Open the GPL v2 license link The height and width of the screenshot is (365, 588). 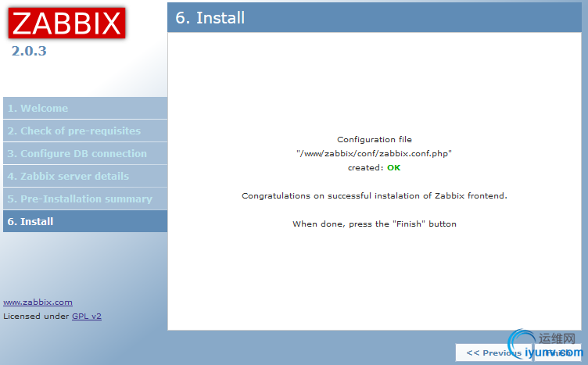click(87, 316)
